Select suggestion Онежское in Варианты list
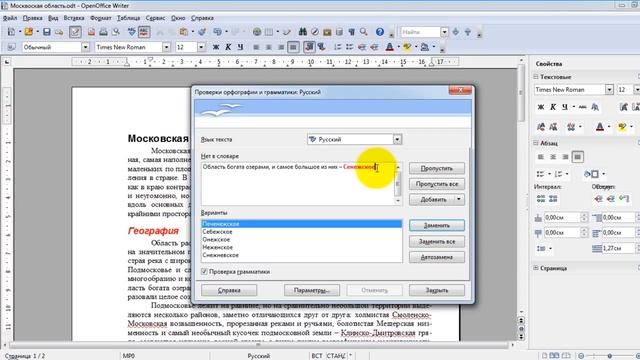 [301, 240]
